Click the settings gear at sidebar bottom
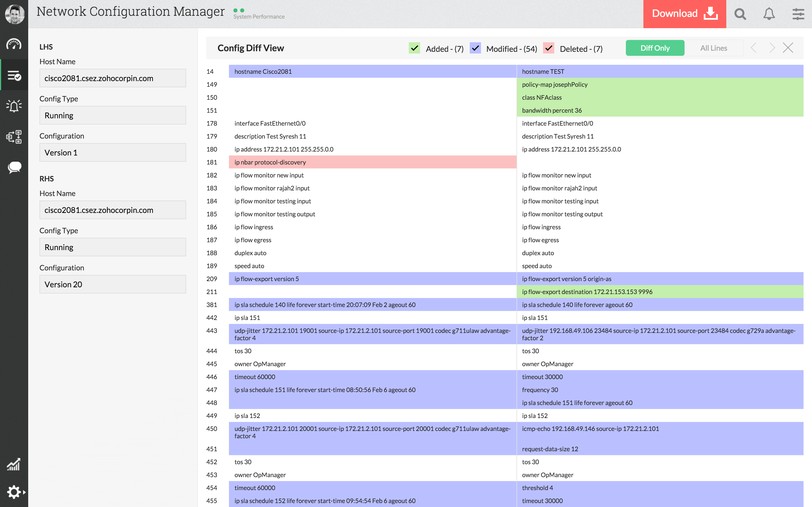Image resolution: width=812 pixels, height=507 pixels. [x=14, y=492]
